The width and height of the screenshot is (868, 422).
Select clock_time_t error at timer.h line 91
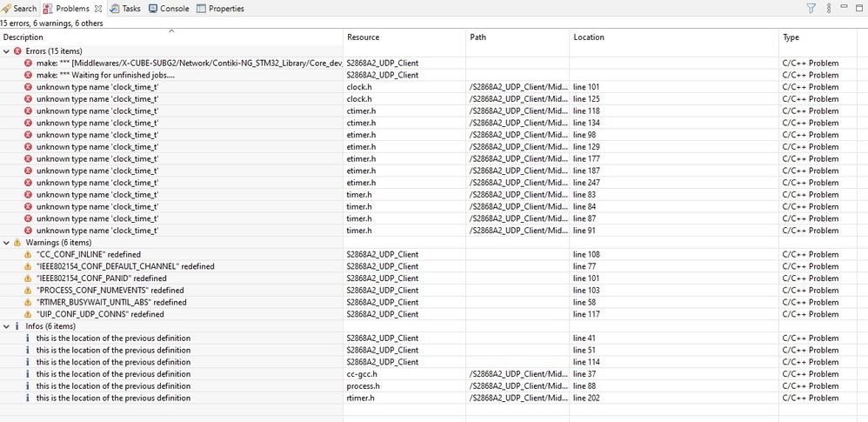click(97, 231)
